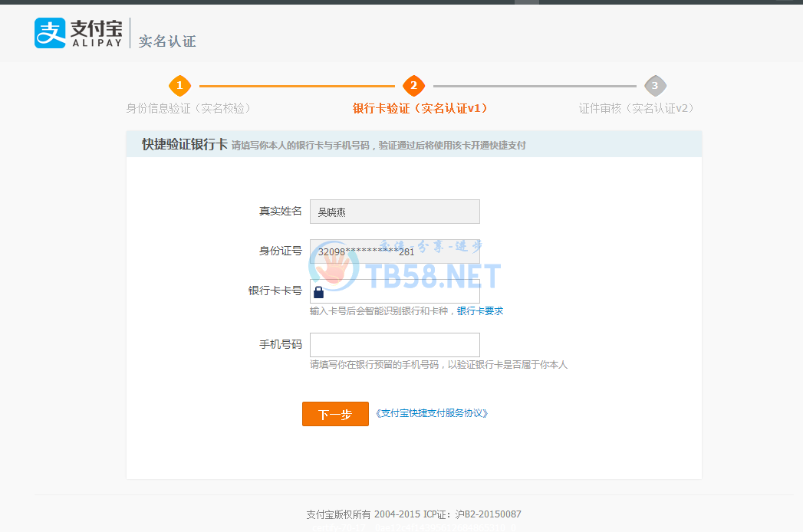The height and width of the screenshot is (532, 803).
Task: Click the step 1 orange diamond marker
Action: point(179,85)
